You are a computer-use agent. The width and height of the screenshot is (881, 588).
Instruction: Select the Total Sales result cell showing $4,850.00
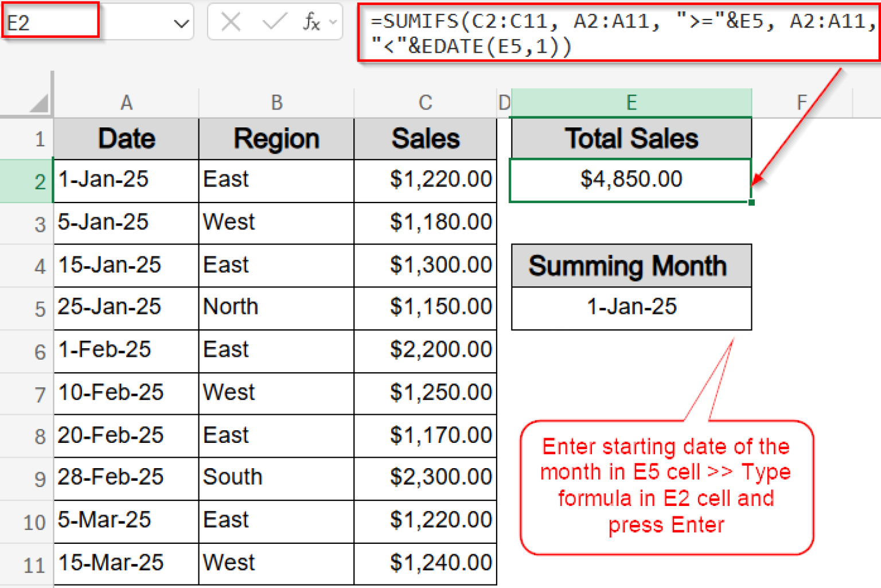point(631,180)
